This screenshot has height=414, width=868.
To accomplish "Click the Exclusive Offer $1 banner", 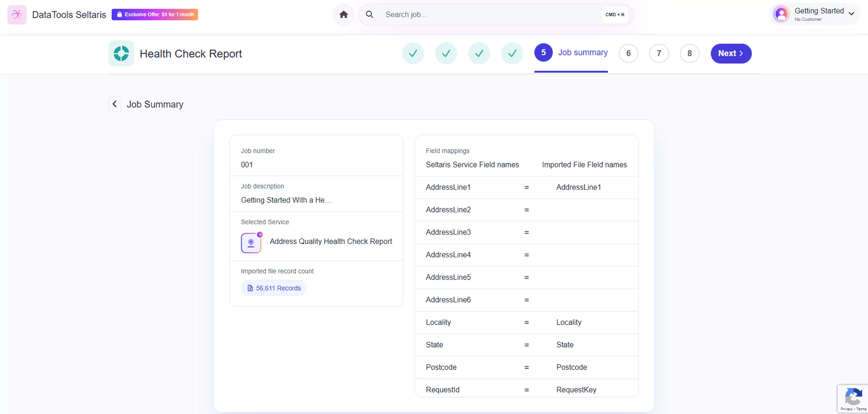I will [x=155, y=15].
